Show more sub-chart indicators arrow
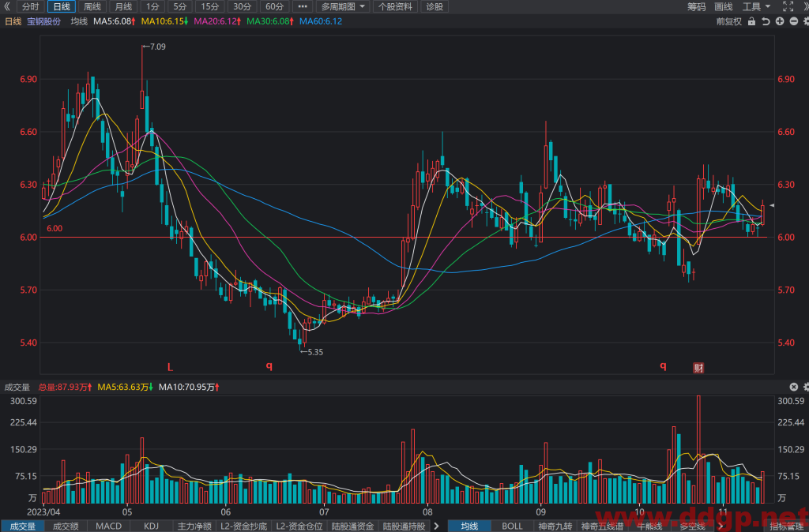This screenshot has width=809, height=532. point(436,526)
